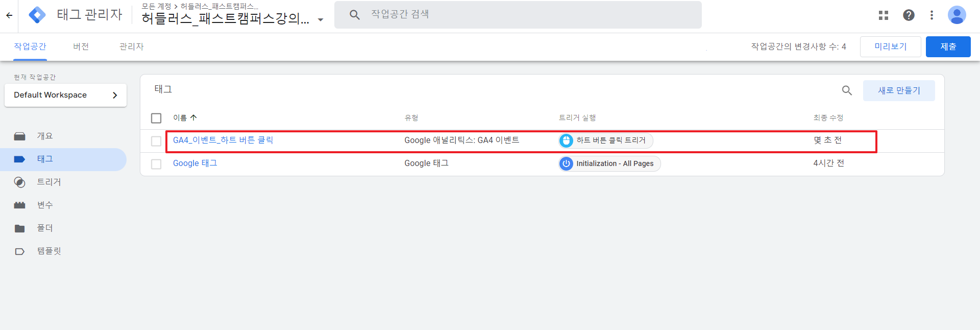Click the 4시간 전 cell
The image size is (980, 330).
tap(828, 163)
